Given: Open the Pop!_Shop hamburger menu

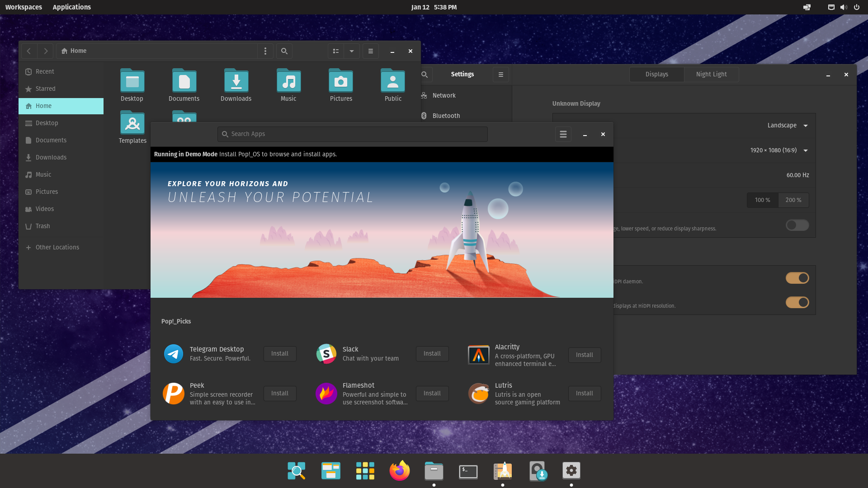Looking at the screenshot, I should pos(563,134).
